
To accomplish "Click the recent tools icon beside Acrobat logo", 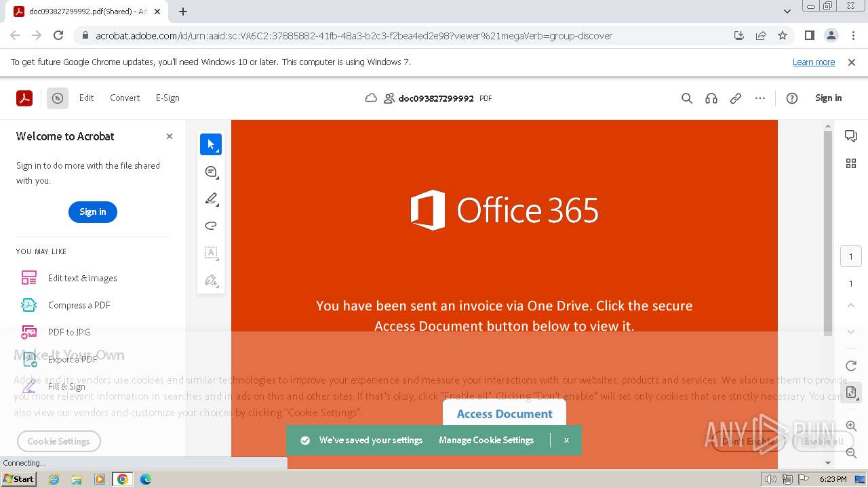I will pos(58,98).
